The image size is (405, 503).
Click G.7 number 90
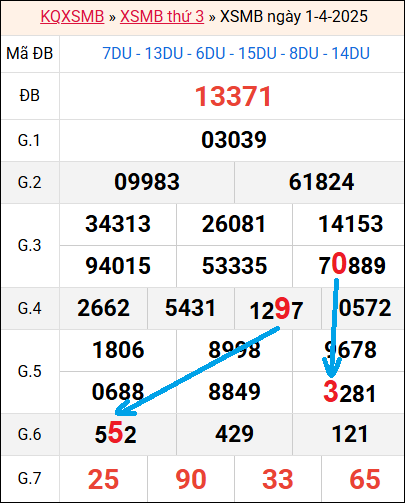click(x=191, y=479)
